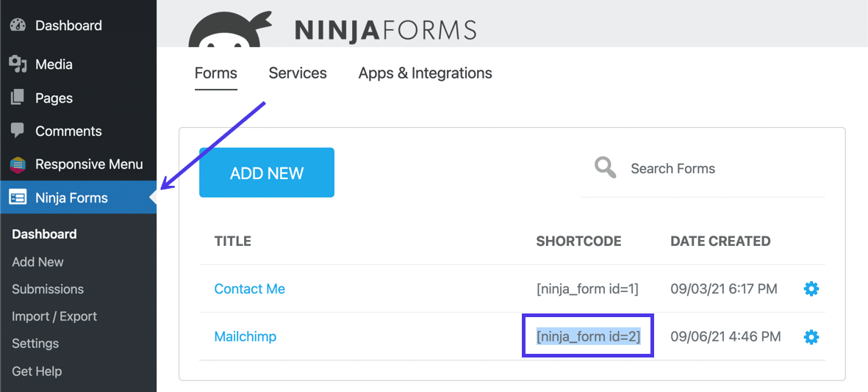
Task: Open the Mailchimp form link
Action: coord(245,337)
